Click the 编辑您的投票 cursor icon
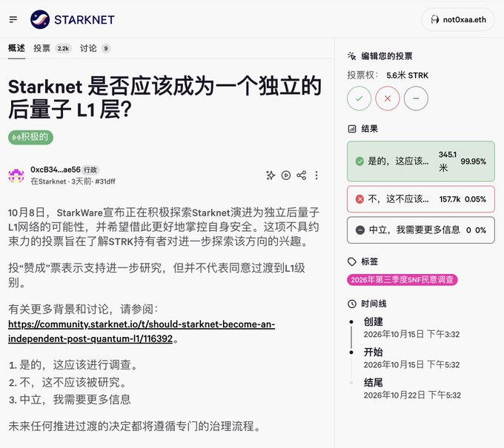 click(x=352, y=56)
